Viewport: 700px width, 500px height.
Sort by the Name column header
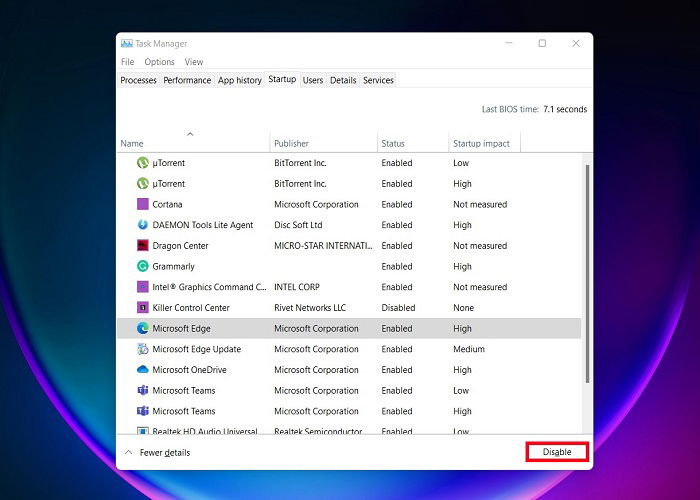click(193, 143)
